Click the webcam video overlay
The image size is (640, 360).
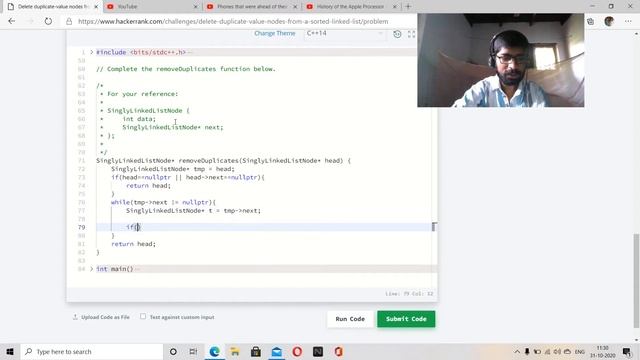pyautogui.click(x=501, y=60)
